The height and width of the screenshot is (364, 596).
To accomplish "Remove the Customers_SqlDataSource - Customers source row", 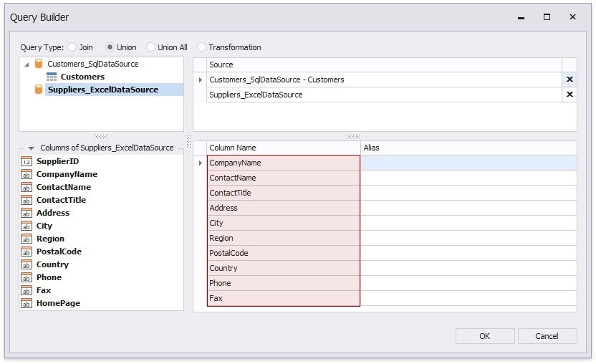I will (569, 80).
